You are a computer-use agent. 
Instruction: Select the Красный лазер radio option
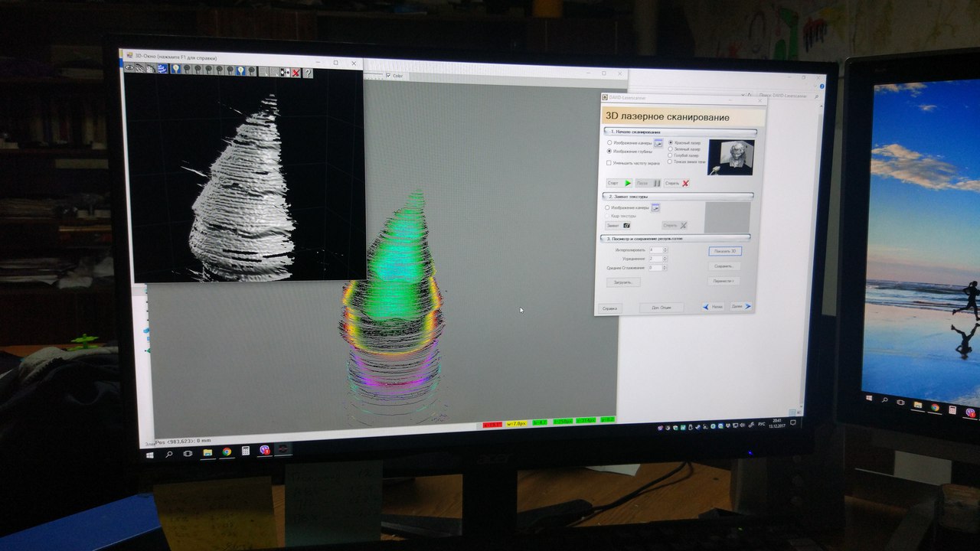(671, 142)
